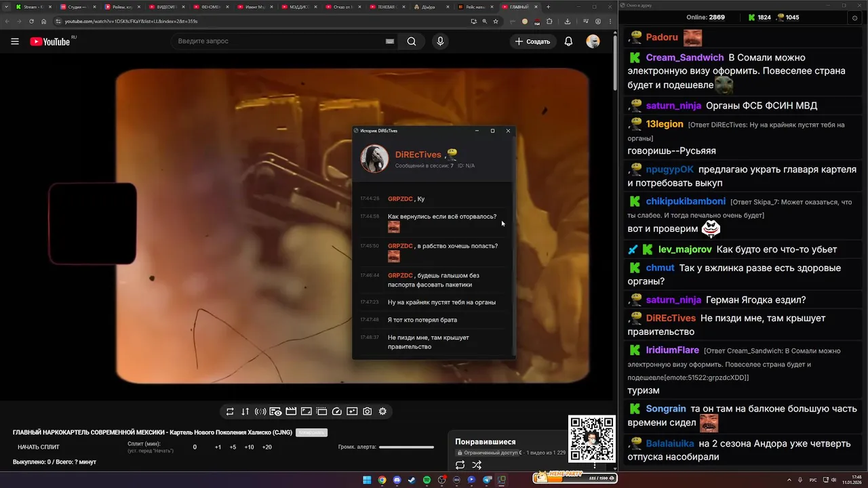Toggle the loop icon in the player toolbar
Image resolution: width=868 pixels, height=488 pixels.
point(230,411)
